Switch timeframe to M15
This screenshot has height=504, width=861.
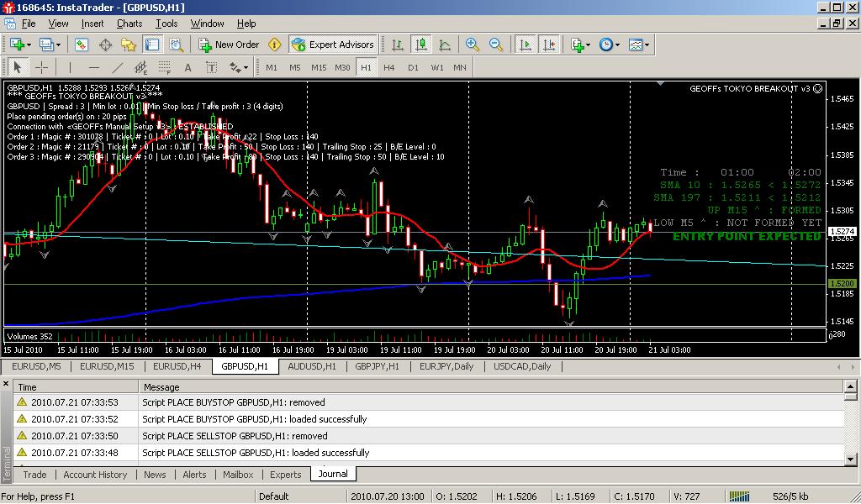(319, 67)
